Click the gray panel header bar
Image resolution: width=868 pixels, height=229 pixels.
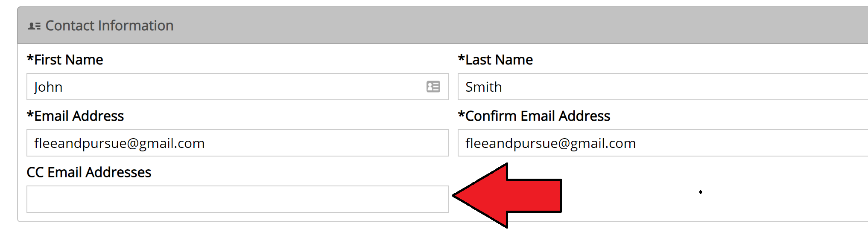[x=443, y=25]
